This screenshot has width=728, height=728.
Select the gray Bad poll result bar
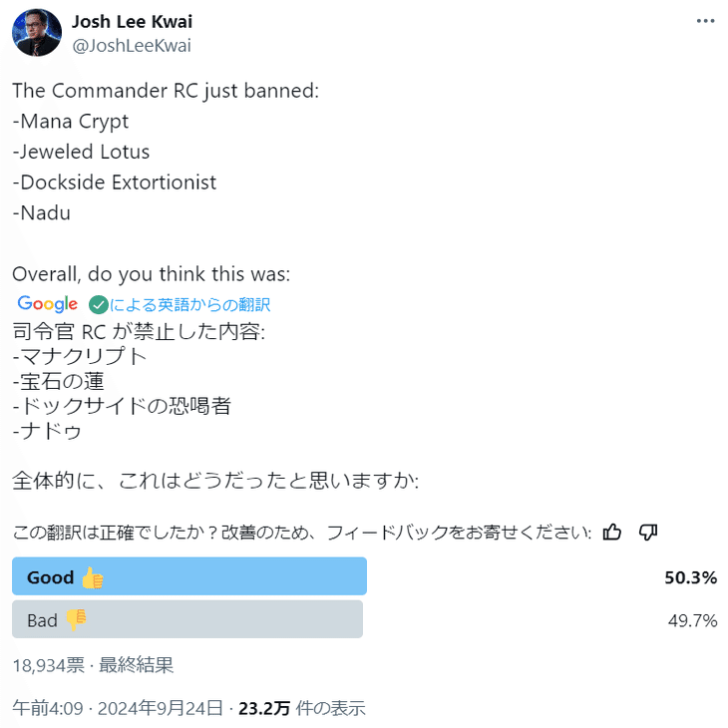pyautogui.click(x=187, y=619)
